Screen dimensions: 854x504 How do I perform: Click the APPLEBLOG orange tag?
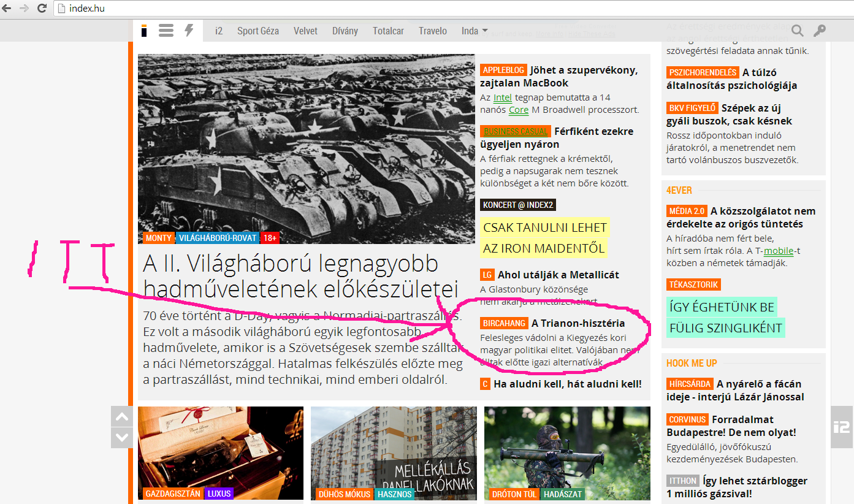(503, 70)
